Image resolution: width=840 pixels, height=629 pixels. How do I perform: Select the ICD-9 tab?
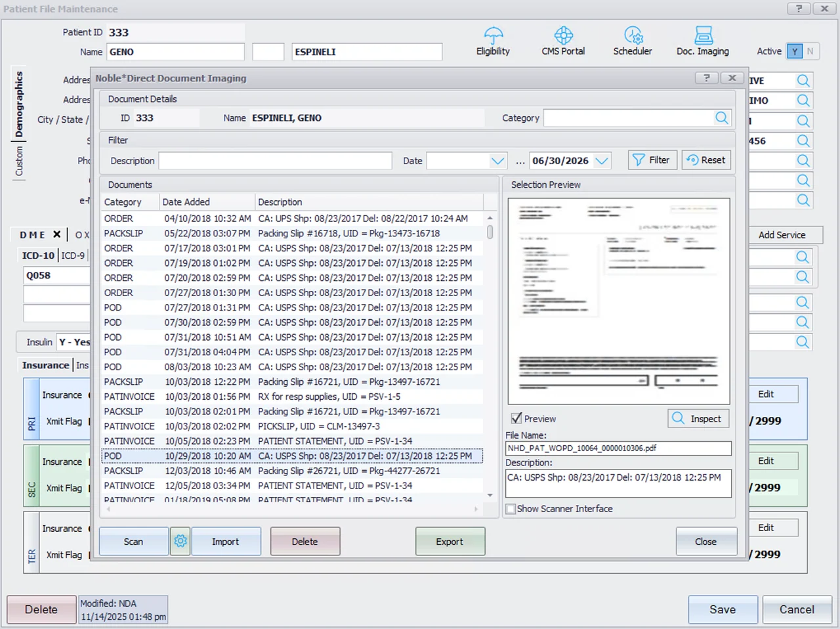point(73,255)
